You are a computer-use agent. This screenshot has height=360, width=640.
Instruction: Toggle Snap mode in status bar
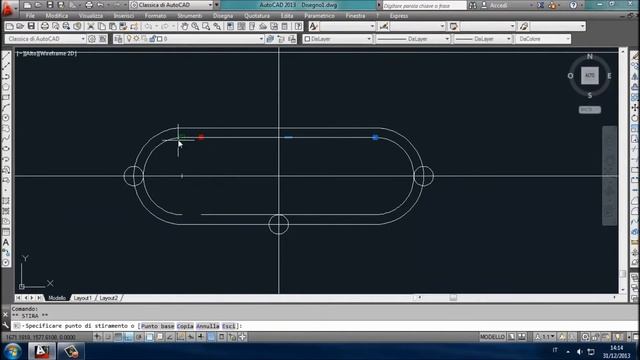pyautogui.click(x=108, y=337)
